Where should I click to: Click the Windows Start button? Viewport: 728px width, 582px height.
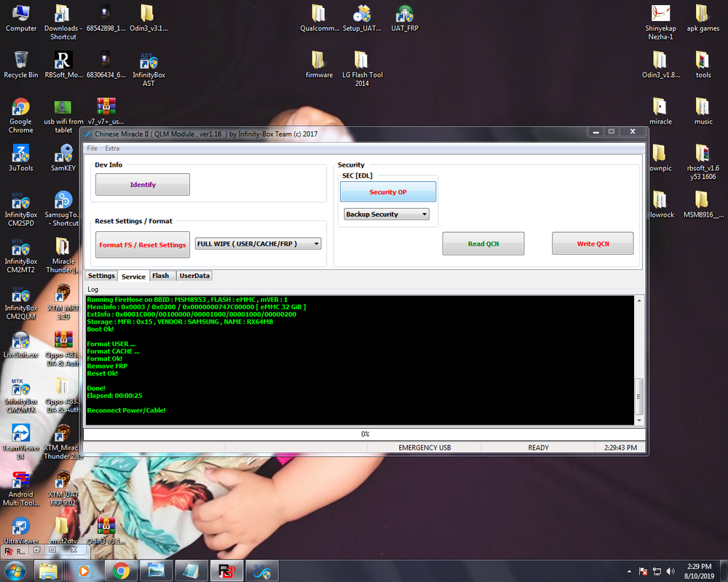tap(15, 570)
